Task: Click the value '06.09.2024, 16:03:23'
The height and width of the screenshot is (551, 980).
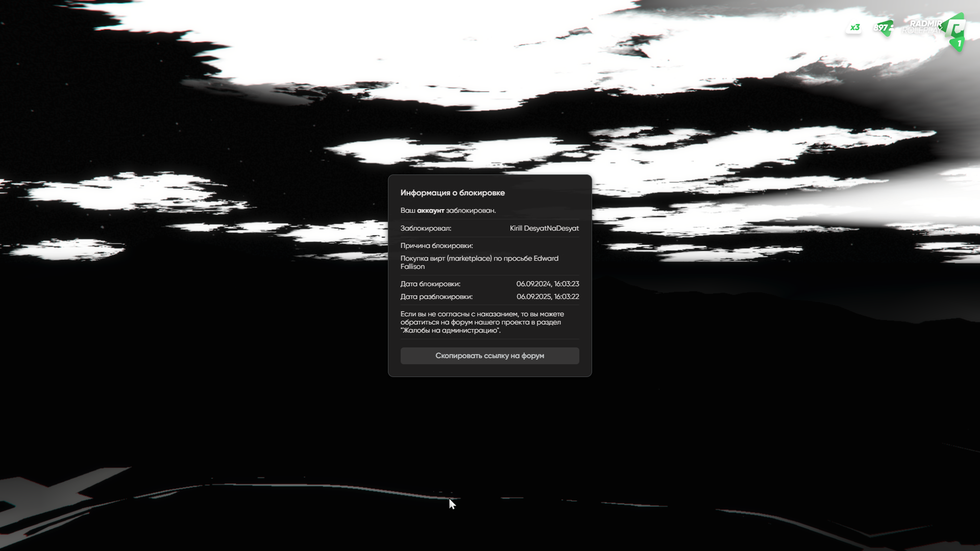Action: click(548, 284)
